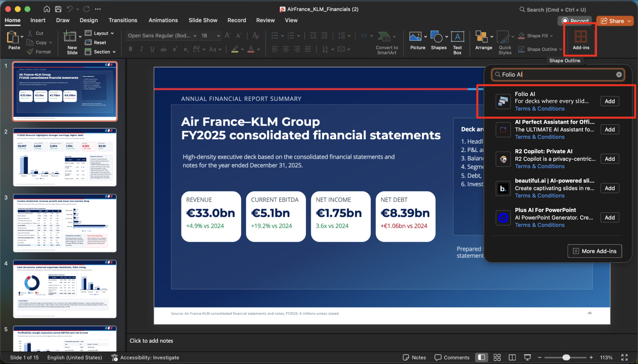The width and height of the screenshot is (638, 364).
Task: Open the more options ellipsis in title bar
Action: pyautogui.click(x=98, y=9)
